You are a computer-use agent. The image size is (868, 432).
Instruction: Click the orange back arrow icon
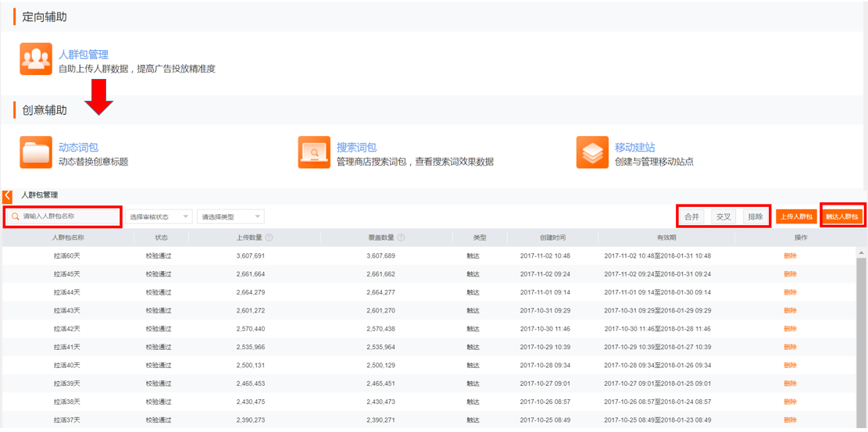[x=8, y=196]
